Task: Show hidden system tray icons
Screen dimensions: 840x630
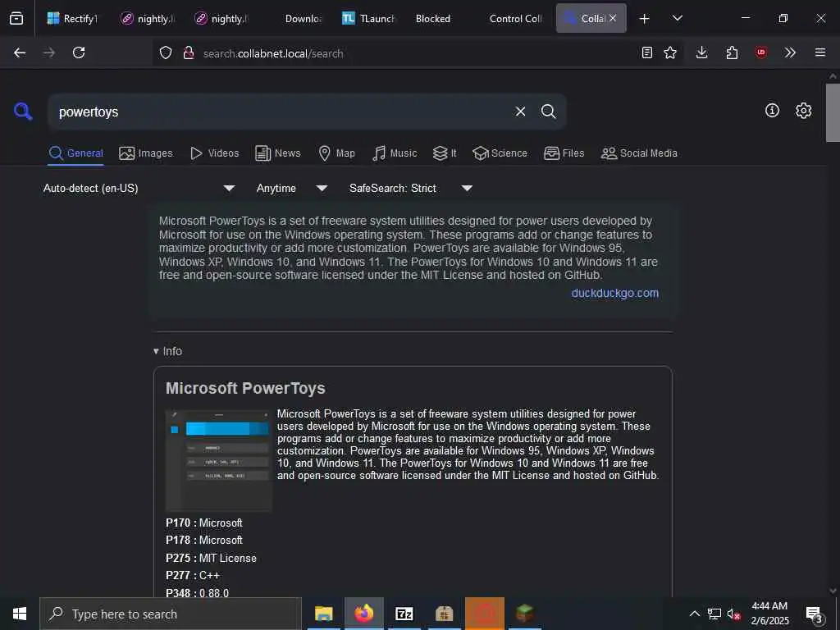Action: click(694, 614)
